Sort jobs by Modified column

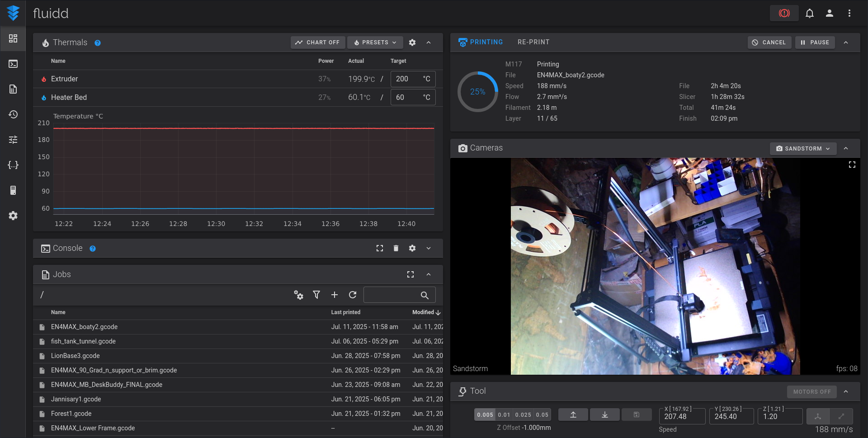click(426, 312)
